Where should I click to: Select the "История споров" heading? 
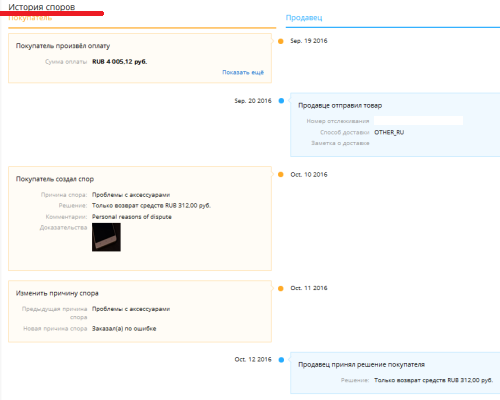[42, 7]
